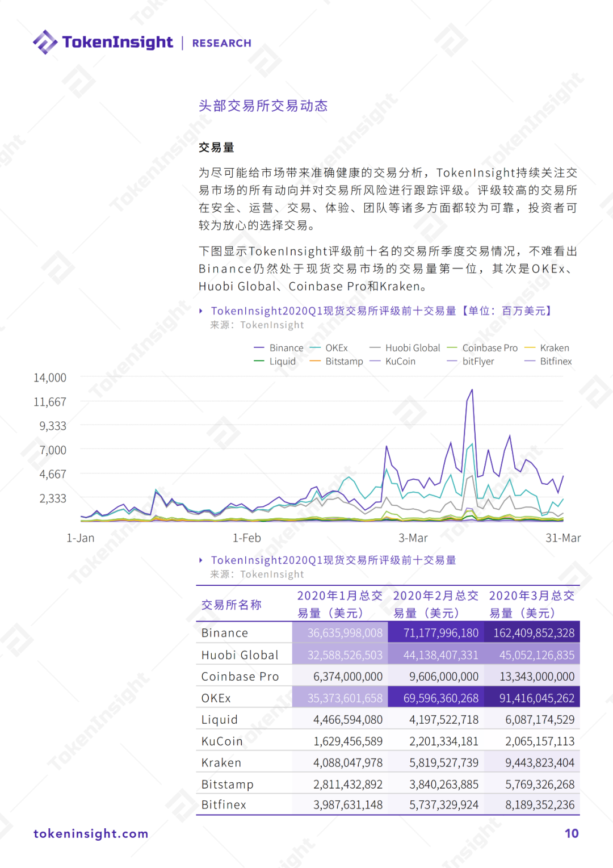Toggle the Bitfinex legend entry
The image size is (613, 868).
coord(548,362)
